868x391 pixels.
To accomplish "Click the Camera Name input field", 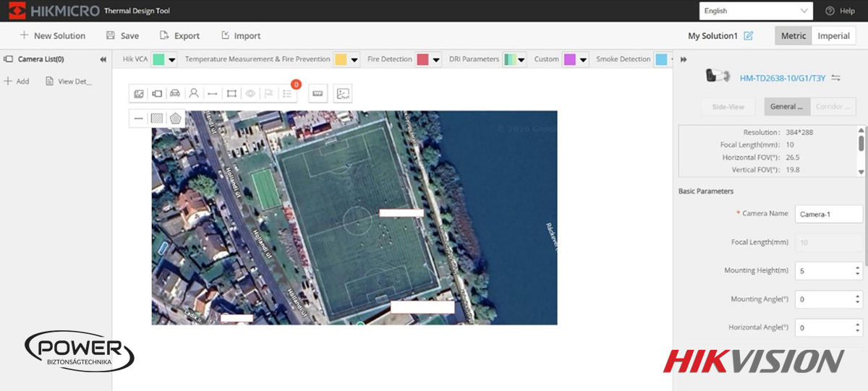I will pyautogui.click(x=828, y=214).
